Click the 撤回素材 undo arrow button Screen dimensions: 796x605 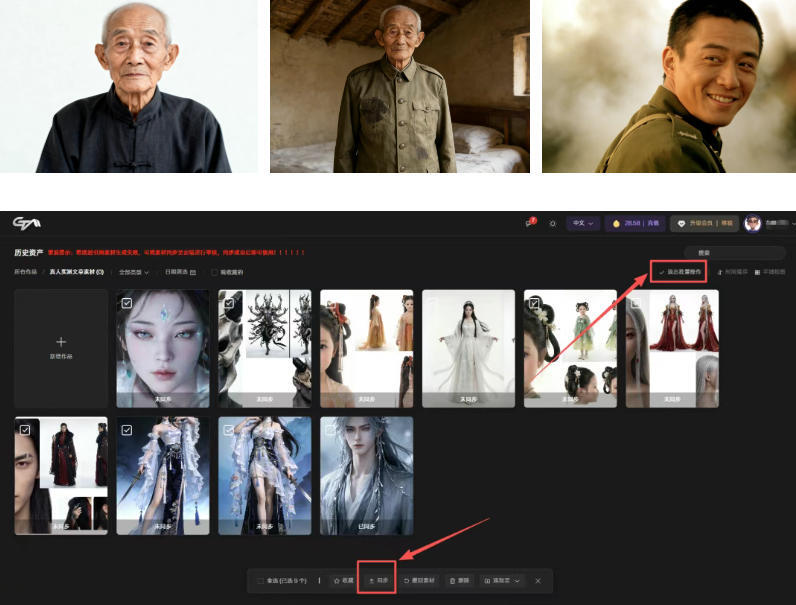pos(418,580)
